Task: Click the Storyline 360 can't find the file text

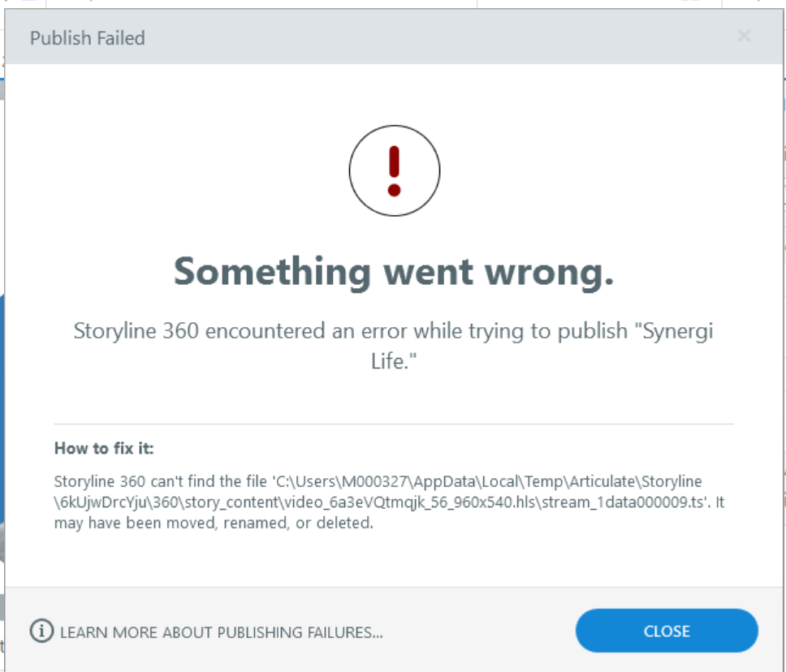Action: click(x=161, y=481)
